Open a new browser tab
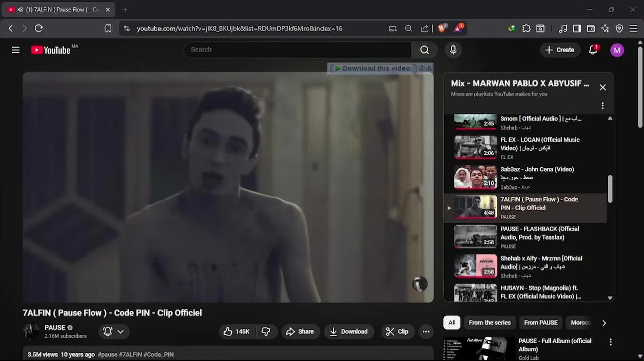 click(125, 10)
